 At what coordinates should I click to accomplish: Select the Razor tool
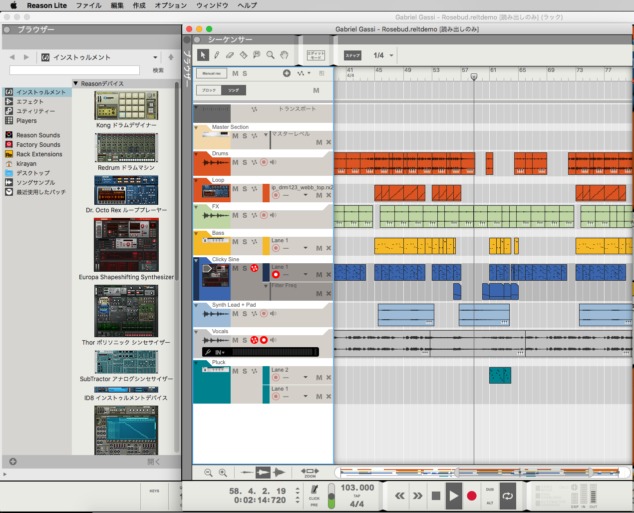click(x=243, y=55)
